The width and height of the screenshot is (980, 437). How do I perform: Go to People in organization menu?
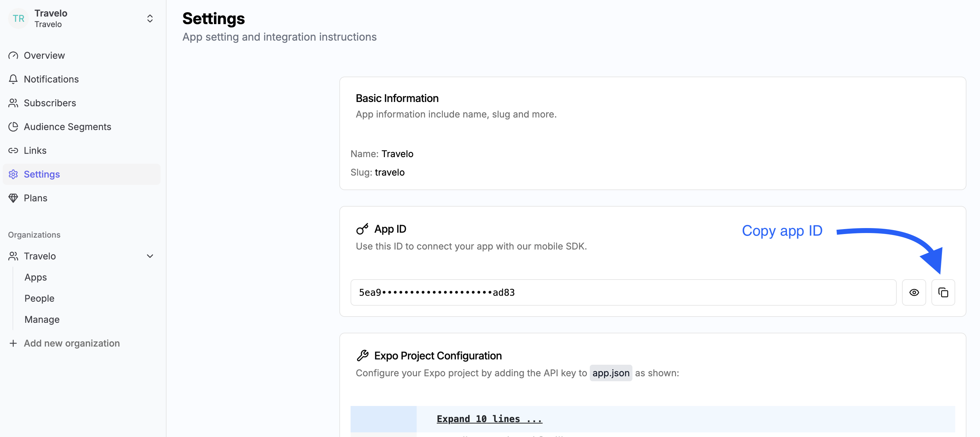tap(39, 298)
